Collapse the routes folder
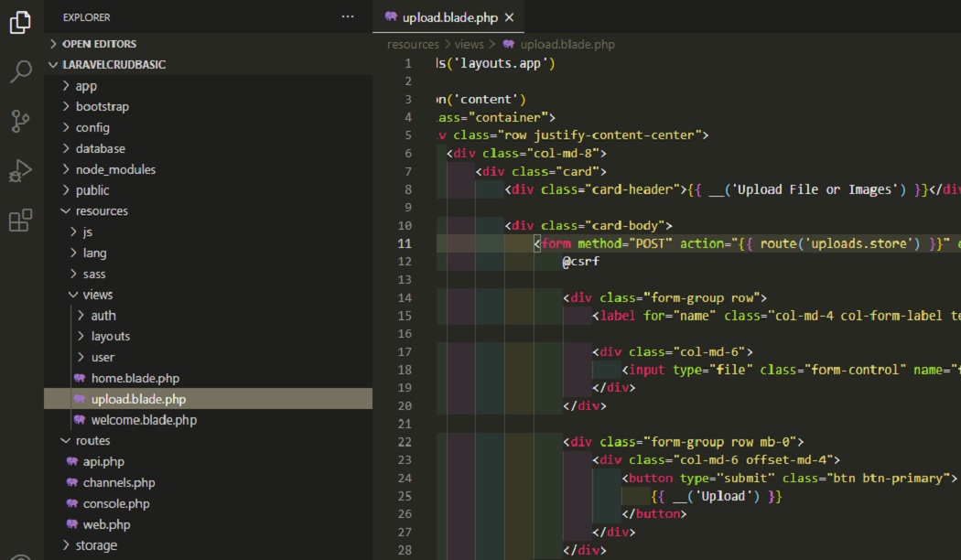 pyautogui.click(x=209, y=440)
